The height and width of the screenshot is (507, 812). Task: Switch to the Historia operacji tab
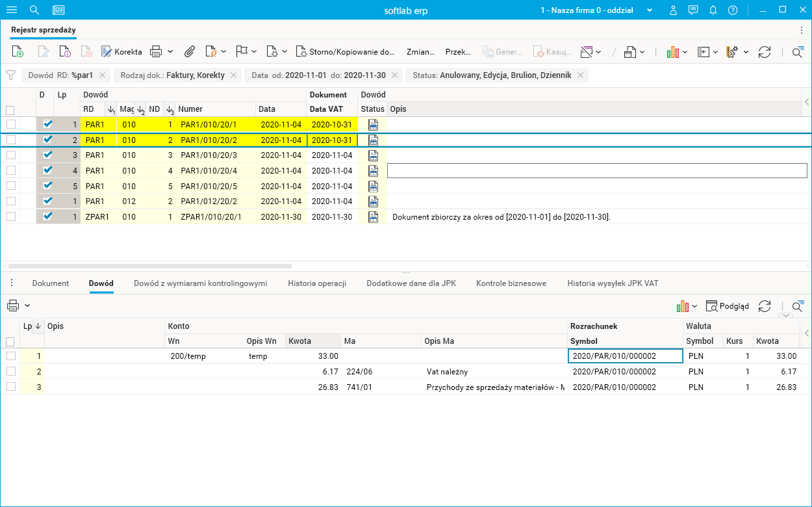(316, 283)
